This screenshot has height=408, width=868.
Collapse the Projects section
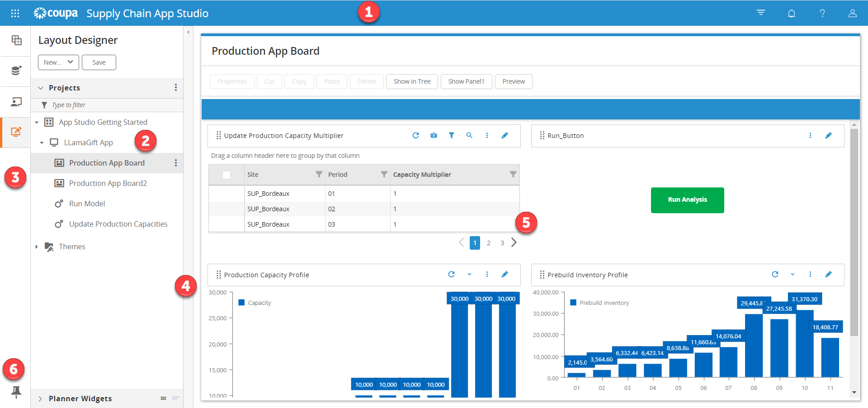click(x=41, y=88)
